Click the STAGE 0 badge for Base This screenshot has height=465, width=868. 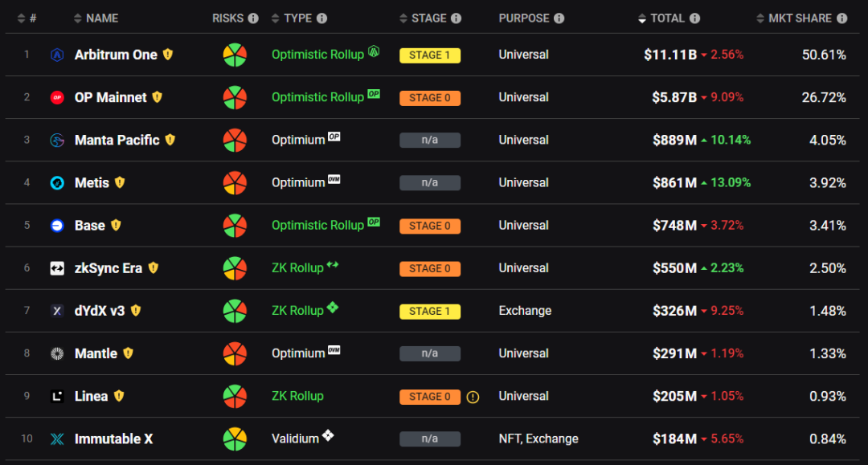tap(430, 226)
